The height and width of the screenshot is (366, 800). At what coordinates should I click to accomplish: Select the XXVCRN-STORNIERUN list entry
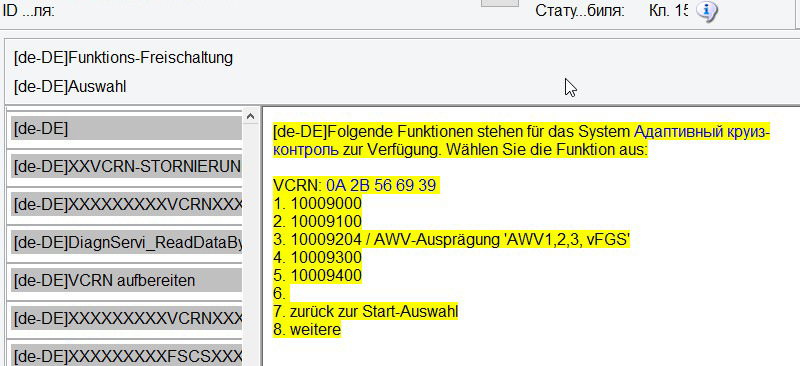pyautogui.click(x=126, y=166)
